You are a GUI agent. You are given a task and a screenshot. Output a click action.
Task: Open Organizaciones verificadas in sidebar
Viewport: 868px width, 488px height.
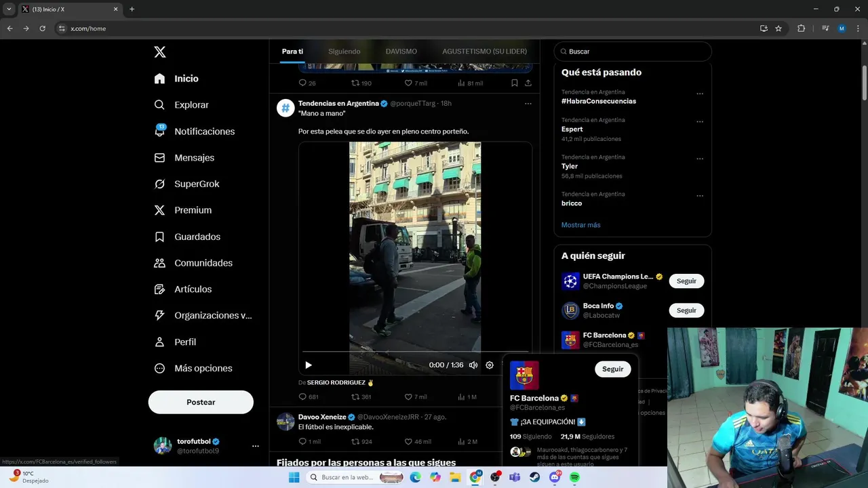point(203,315)
